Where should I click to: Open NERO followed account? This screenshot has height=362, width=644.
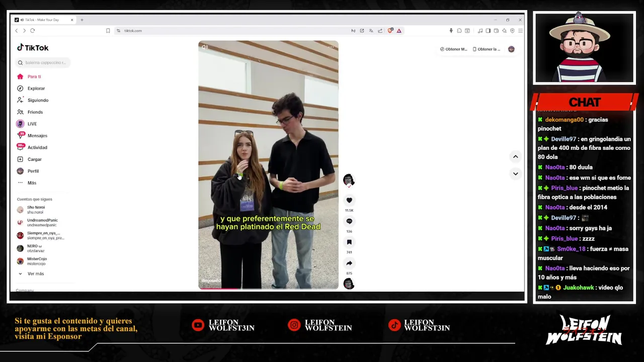(x=31, y=248)
